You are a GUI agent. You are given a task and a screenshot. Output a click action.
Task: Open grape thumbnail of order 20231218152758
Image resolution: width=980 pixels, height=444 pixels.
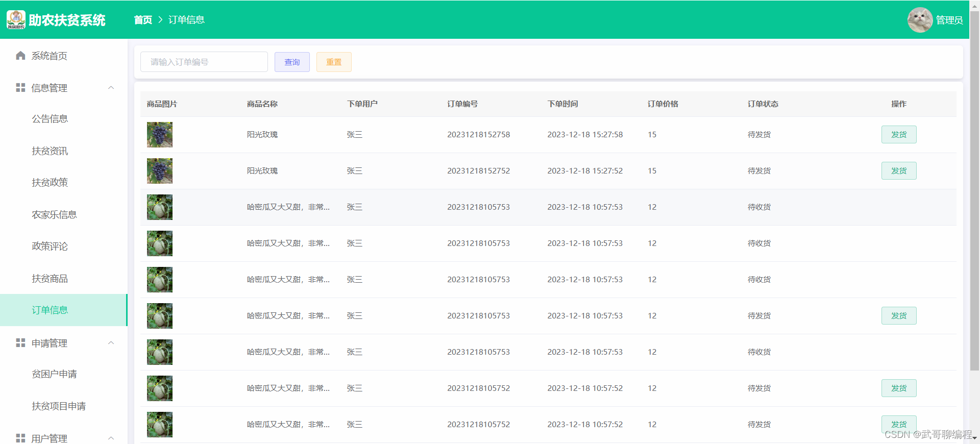coord(160,135)
